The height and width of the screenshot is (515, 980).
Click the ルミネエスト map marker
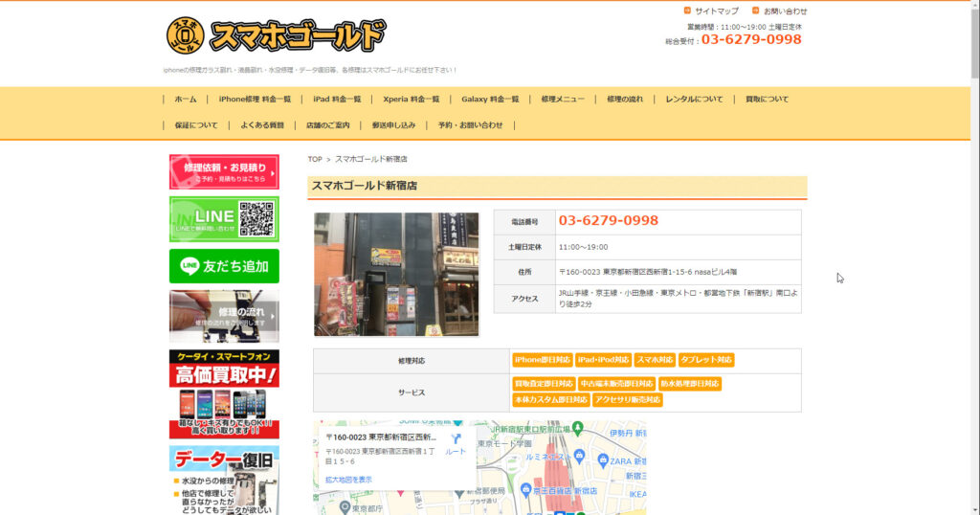point(579,457)
